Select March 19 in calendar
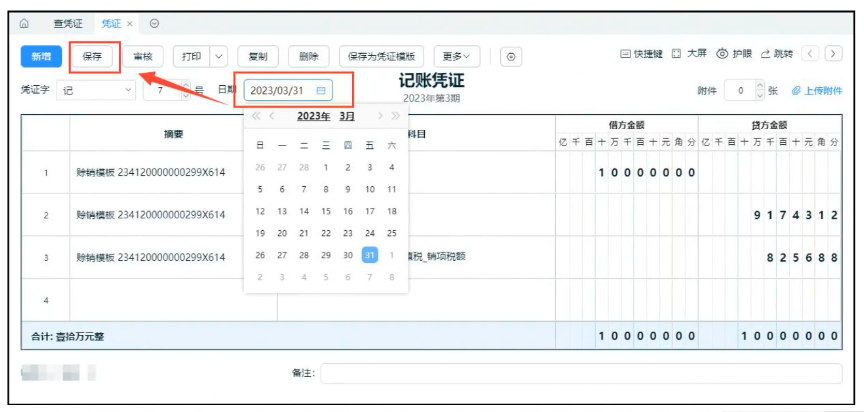Viewport: 864px width, 412px height. point(260,233)
